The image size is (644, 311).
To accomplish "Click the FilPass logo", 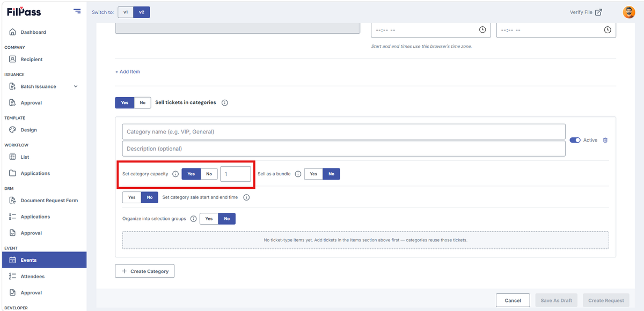I will tap(24, 11).
